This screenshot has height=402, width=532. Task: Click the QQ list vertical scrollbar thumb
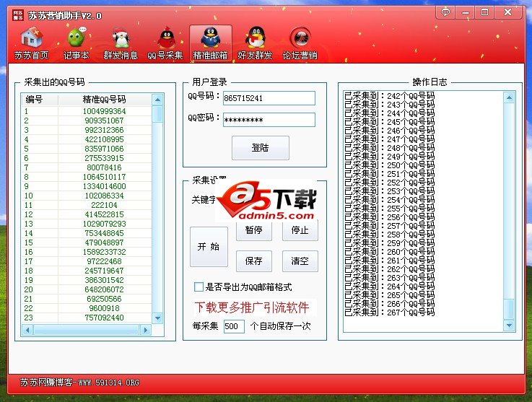[157, 114]
